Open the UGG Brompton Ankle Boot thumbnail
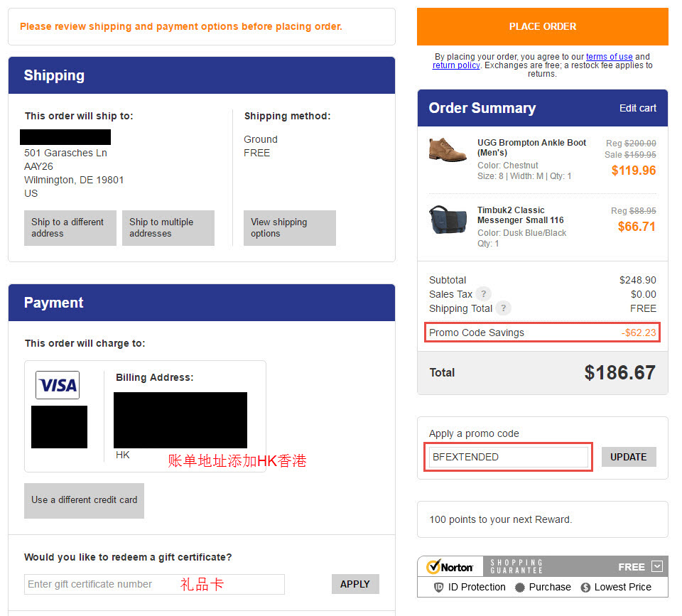The height and width of the screenshot is (616, 682). click(448, 150)
